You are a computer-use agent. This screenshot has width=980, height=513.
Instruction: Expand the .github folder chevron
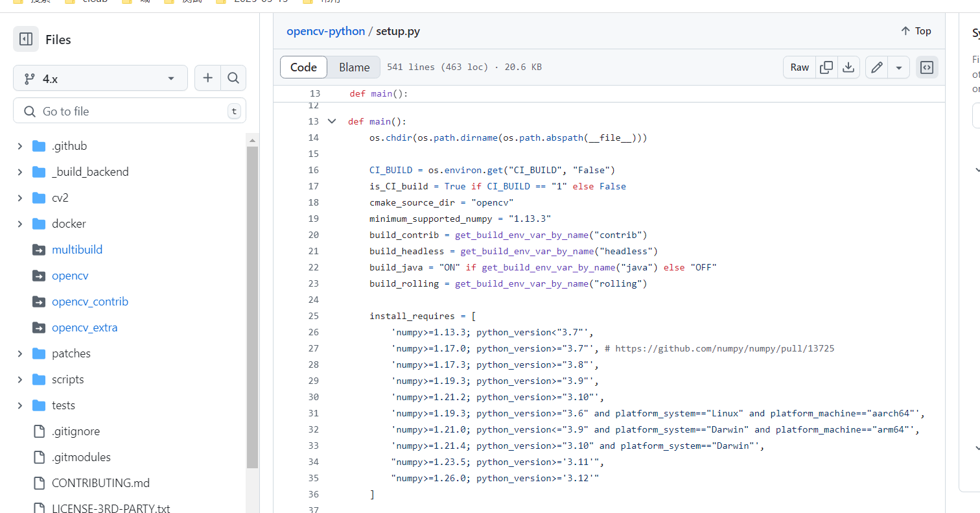coord(20,146)
